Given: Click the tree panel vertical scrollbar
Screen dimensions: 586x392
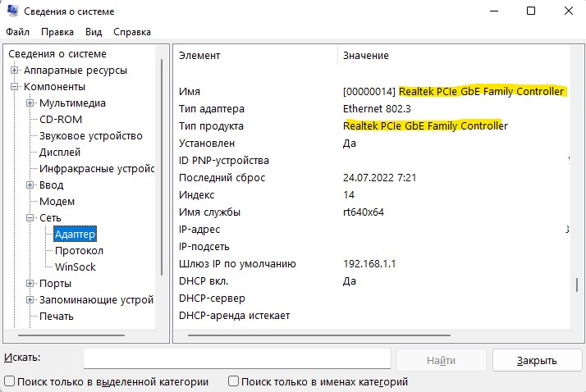Looking at the screenshot, I should coord(162,167).
